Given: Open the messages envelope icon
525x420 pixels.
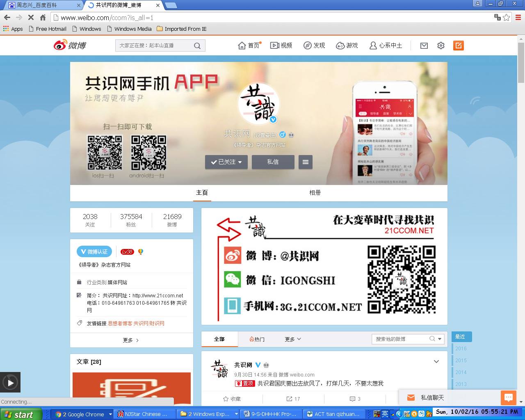Looking at the screenshot, I should (x=424, y=46).
